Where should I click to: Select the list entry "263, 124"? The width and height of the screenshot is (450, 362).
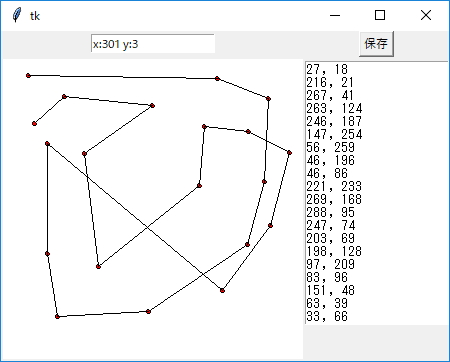click(334, 108)
